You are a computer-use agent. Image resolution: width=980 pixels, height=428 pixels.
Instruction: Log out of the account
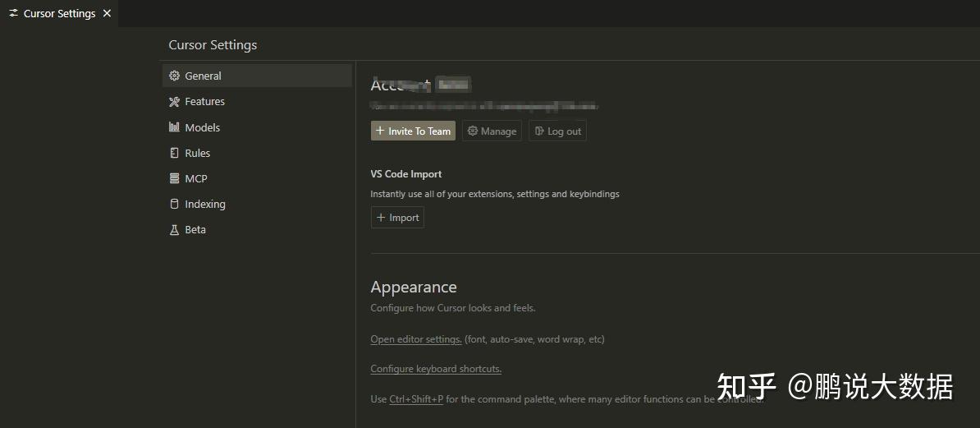(x=557, y=131)
